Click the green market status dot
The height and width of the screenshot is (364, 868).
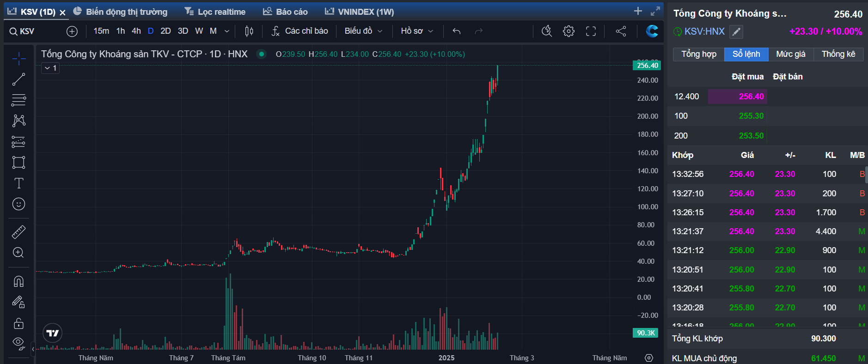click(x=262, y=54)
